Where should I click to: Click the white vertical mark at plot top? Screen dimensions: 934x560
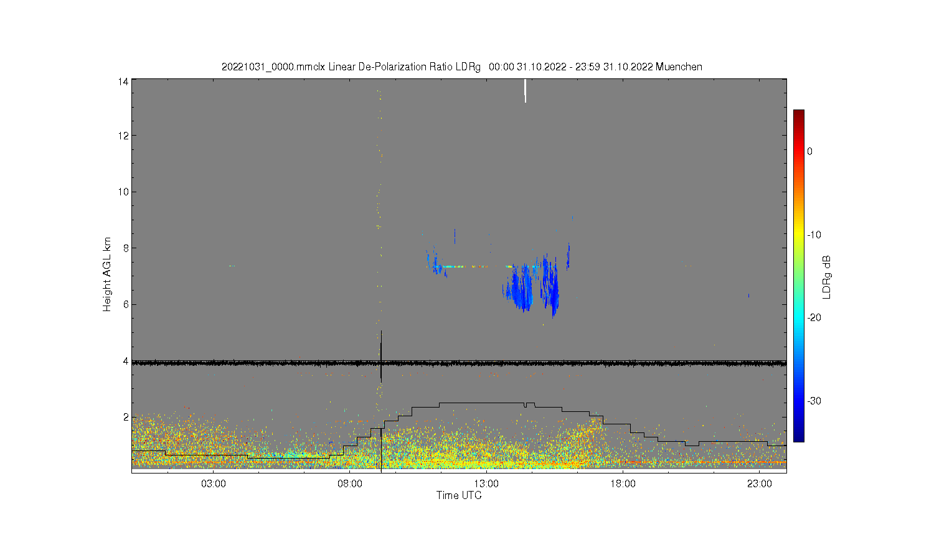click(x=526, y=91)
